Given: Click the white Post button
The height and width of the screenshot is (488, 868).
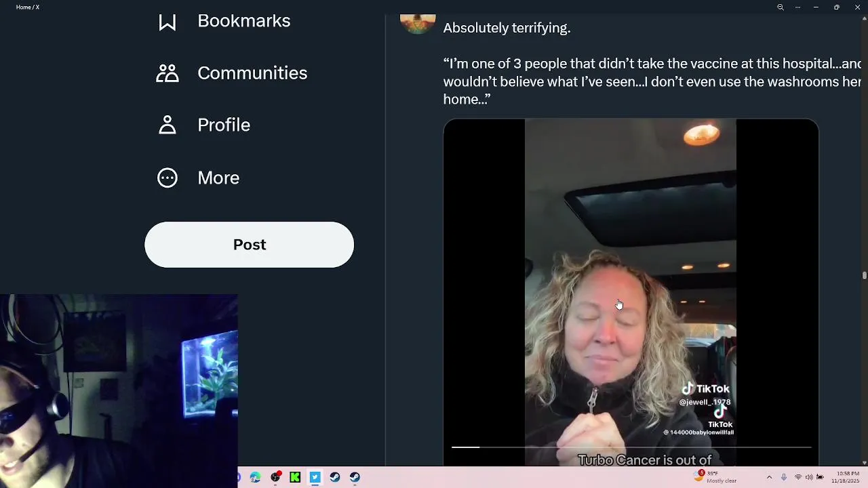Looking at the screenshot, I should [x=249, y=245].
